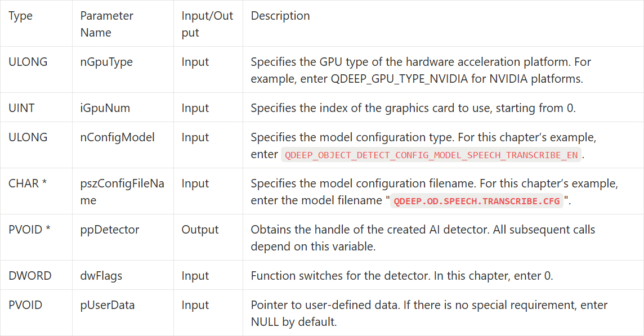Click the GPU type description text
Image resolution: width=644 pixels, height=336 pixels.
click(x=421, y=70)
